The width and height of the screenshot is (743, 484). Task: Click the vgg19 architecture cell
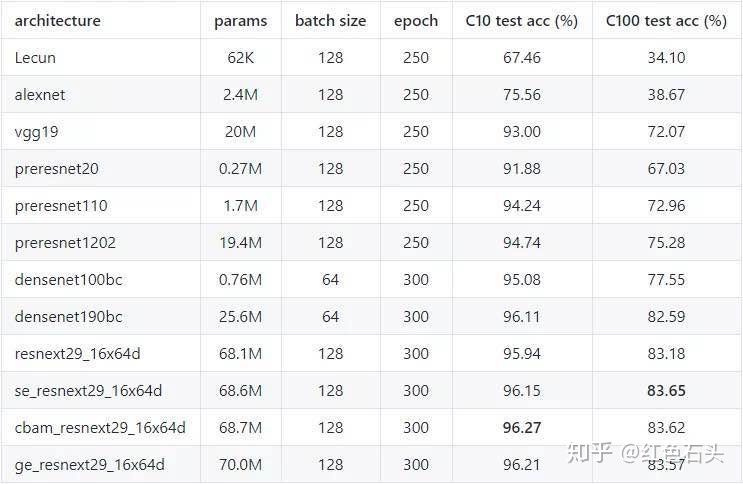coord(37,132)
